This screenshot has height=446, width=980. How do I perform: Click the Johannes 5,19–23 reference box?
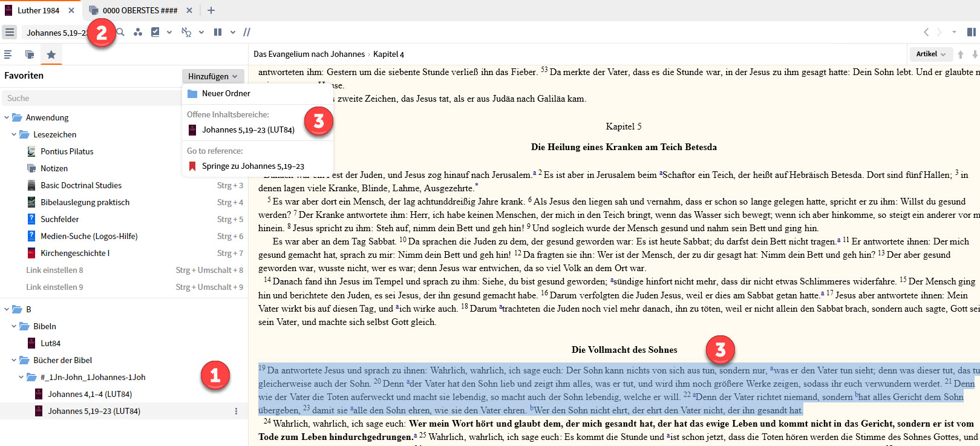pyautogui.click(x=57, y=33)
